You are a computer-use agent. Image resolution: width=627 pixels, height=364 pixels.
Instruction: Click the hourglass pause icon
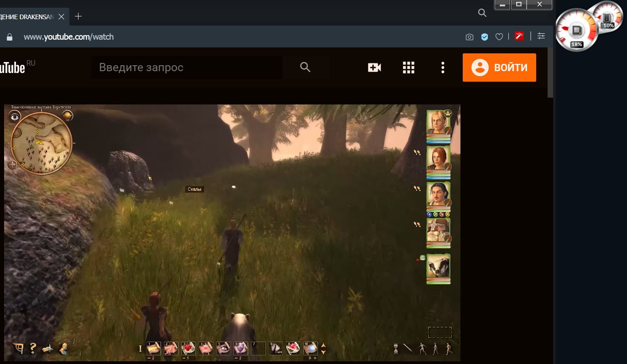(396, 349)
